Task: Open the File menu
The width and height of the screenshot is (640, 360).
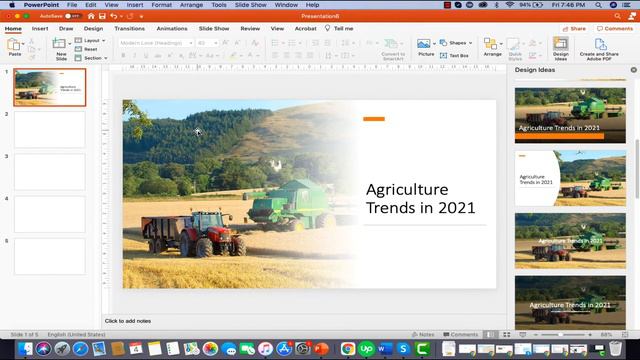Action: coord(72,5)
